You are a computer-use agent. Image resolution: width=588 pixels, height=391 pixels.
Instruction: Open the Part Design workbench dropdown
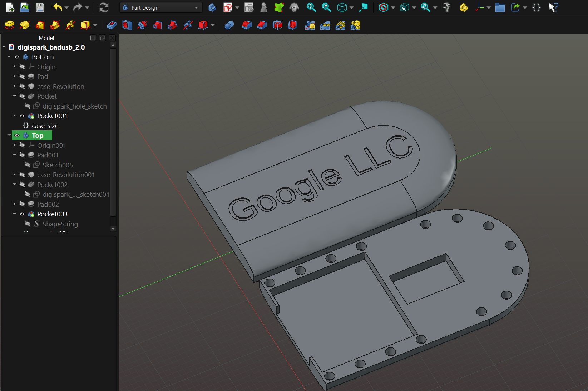(161, 7)
